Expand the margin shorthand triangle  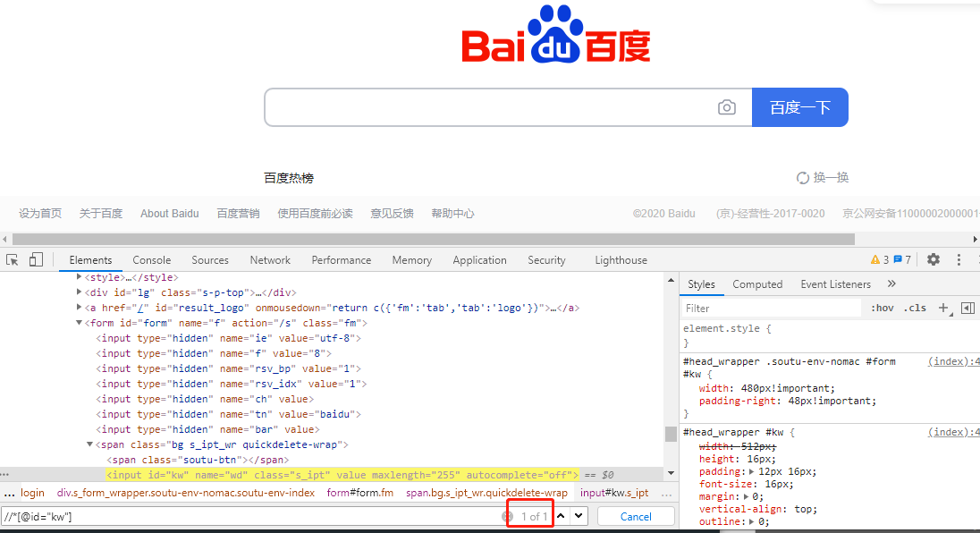[x=747, y=496]
